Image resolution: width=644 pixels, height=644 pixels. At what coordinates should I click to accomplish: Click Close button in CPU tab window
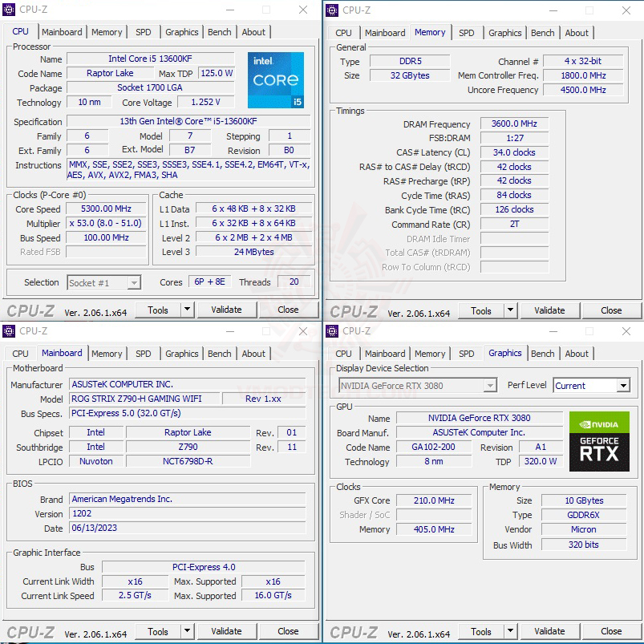pyautogui.click(x=288, y=310)
